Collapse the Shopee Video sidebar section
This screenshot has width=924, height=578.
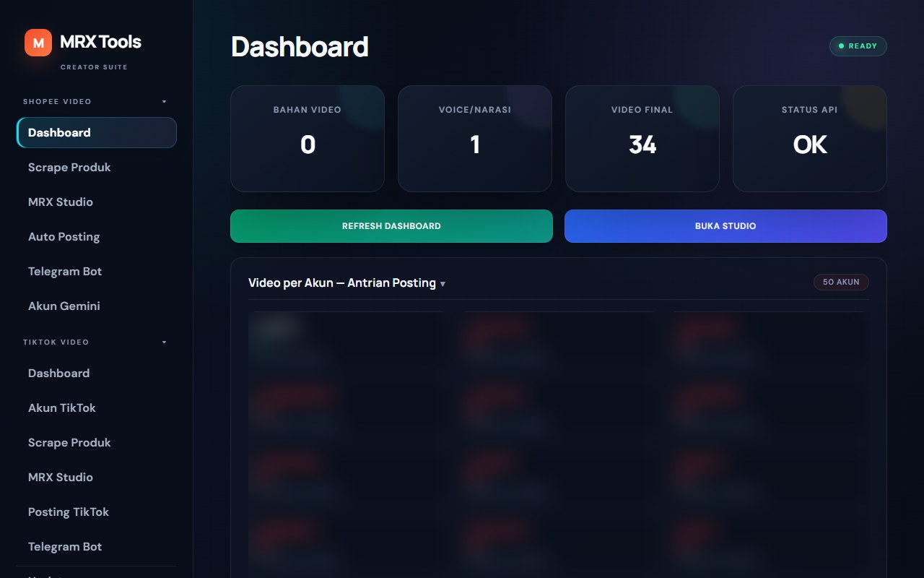[97, 101]
